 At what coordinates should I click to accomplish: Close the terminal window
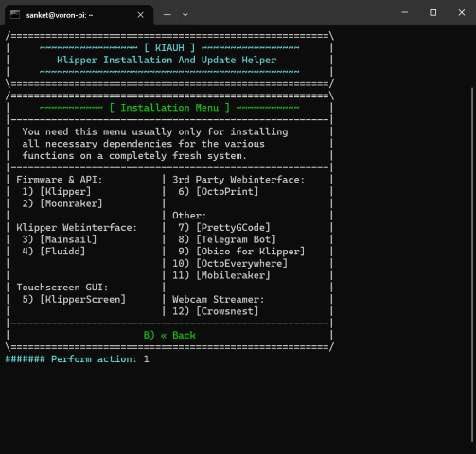click(462, 12)
